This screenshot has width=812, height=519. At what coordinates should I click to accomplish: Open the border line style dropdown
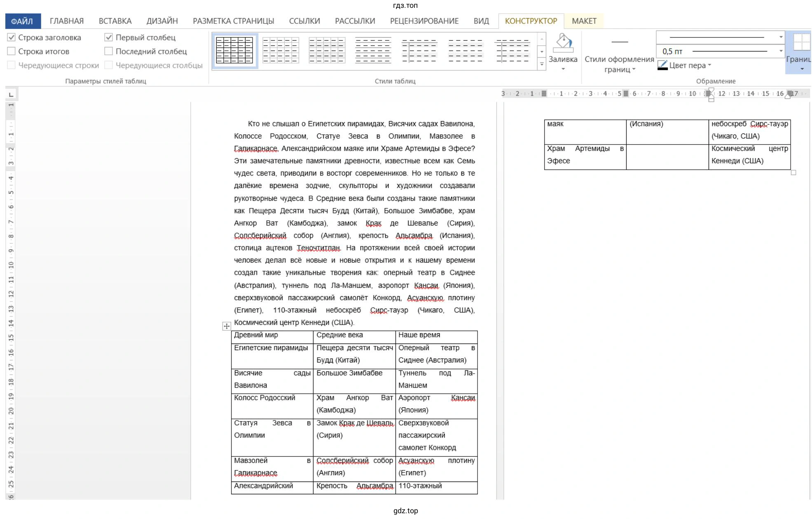point(781,37)
